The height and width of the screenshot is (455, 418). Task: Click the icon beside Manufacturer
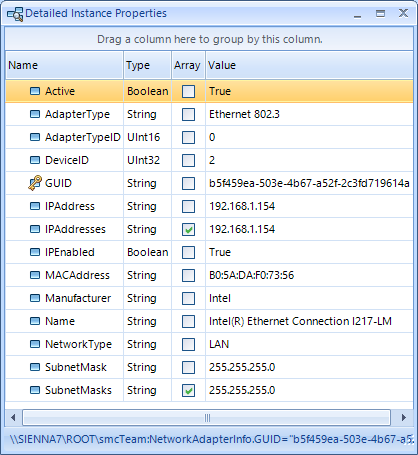coord(35,298)
